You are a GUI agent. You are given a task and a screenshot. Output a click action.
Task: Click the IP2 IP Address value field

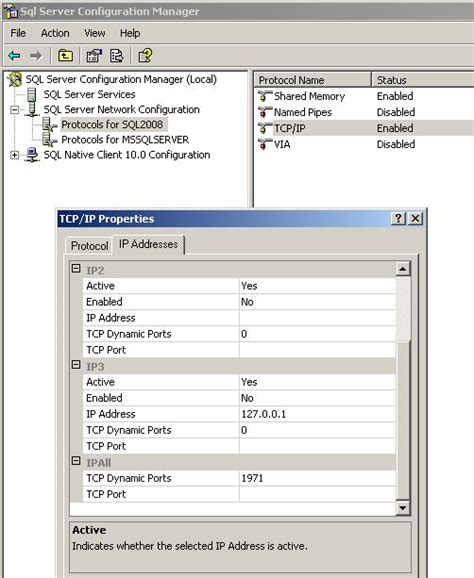[x=317, y=318]
